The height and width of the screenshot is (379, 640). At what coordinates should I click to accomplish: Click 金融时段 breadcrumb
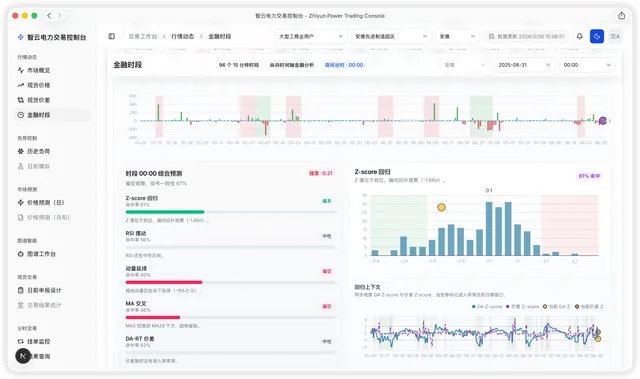point(220,36)
